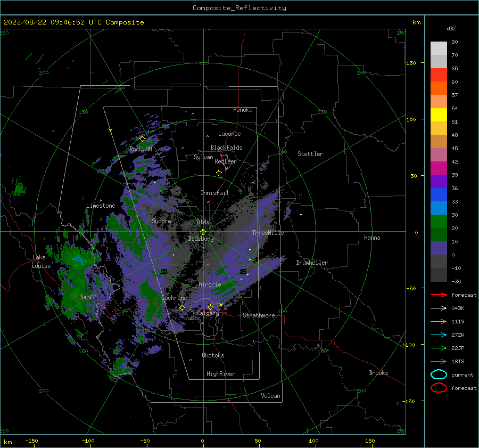Click the RedDeer city label
This screenshot has width=479, height=448.
(226, 161)
